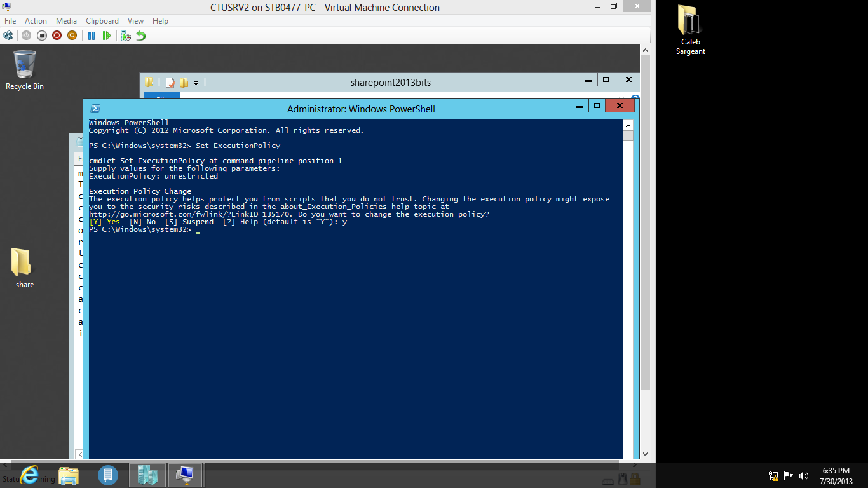
Task: Shut down the VM with the red power icon
Action: [57, 36]
